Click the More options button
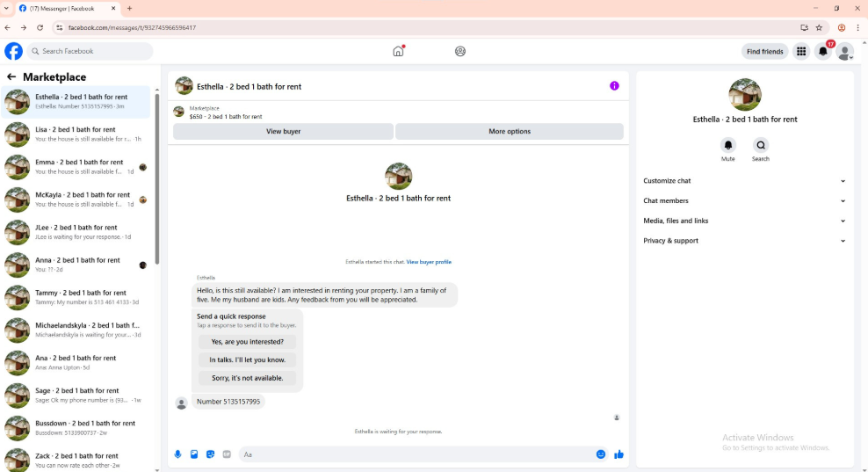868x472 pixels. tap(510, 131)
